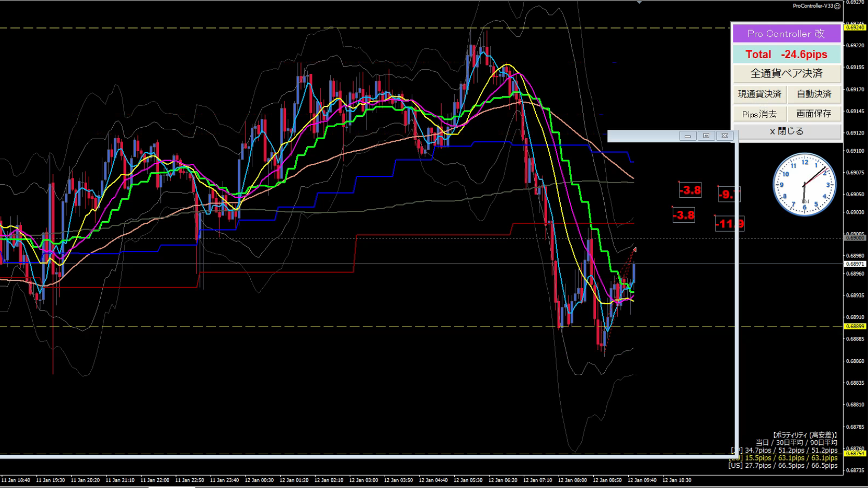Minimize the small overlapping chart window
868x488 pixels.
click(x=687, y=136)
